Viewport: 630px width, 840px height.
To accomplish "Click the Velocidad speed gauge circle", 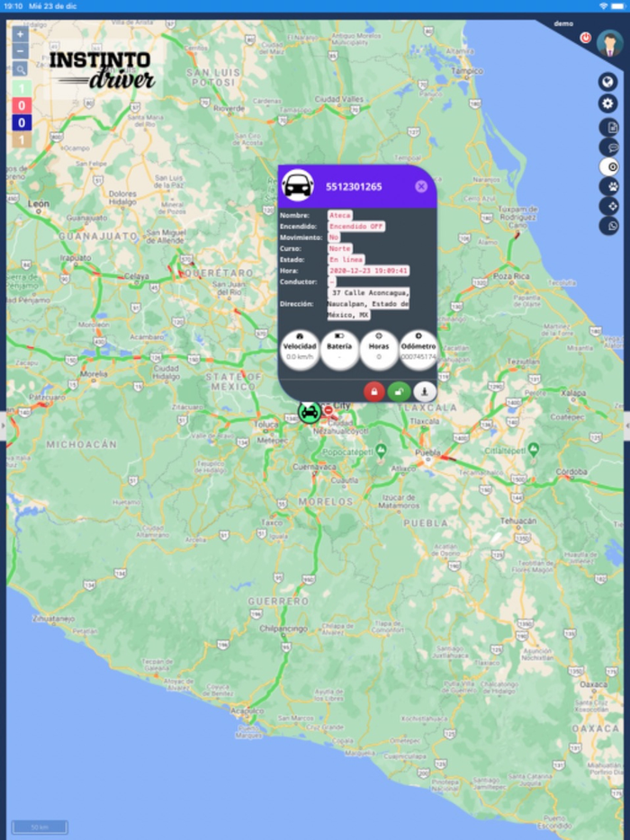I will click(299, 350).
